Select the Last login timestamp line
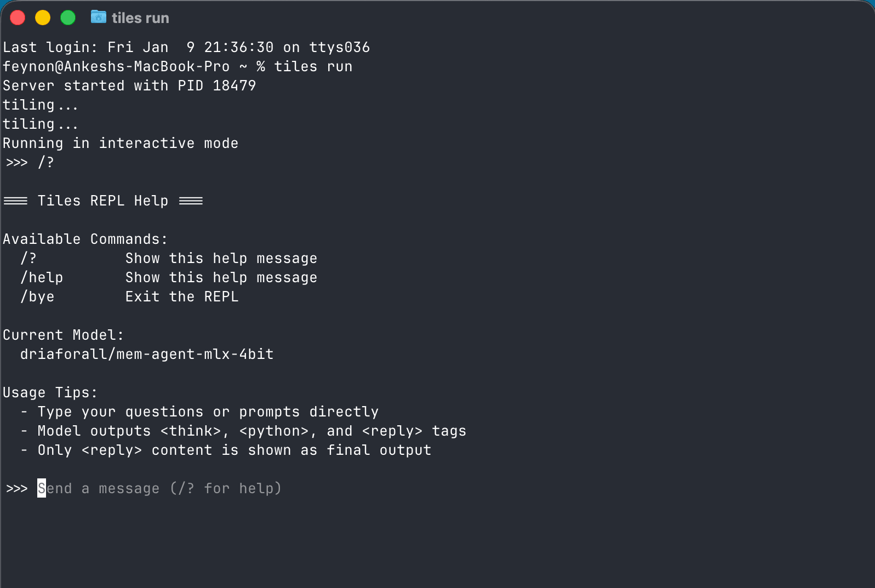Image resolution: width=875 pixels, height=588 pixels. coord(186,47)
